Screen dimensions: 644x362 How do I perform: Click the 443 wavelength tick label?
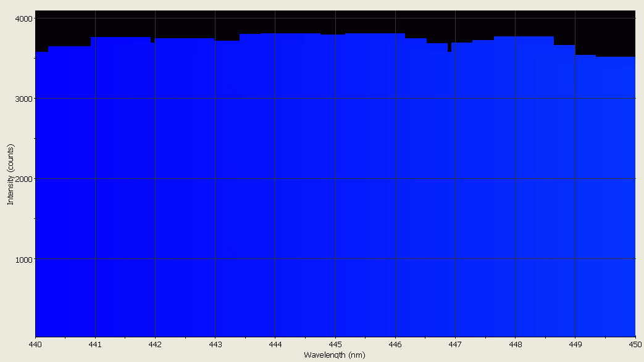pyautogui.click(x=215, y=345)
